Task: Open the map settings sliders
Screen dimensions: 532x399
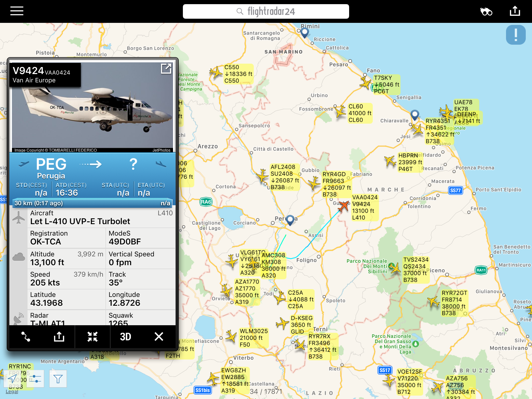Action: click(36, 378)
